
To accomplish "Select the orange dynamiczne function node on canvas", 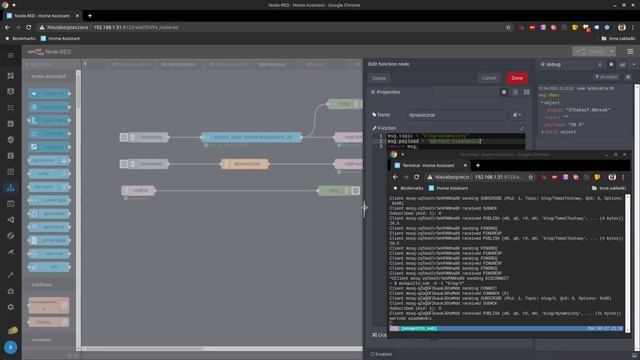I will pos(245,164).
